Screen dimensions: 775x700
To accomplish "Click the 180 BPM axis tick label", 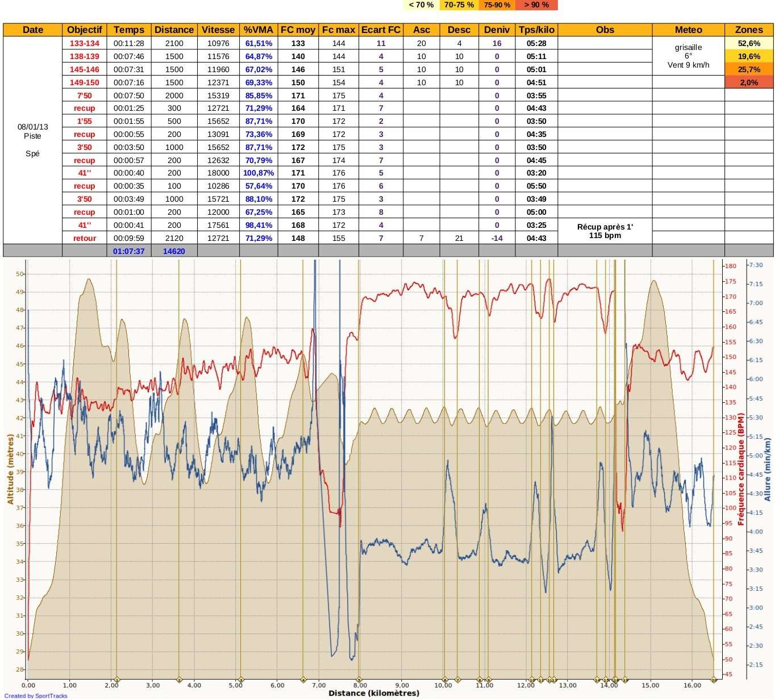I will [731, 266].
